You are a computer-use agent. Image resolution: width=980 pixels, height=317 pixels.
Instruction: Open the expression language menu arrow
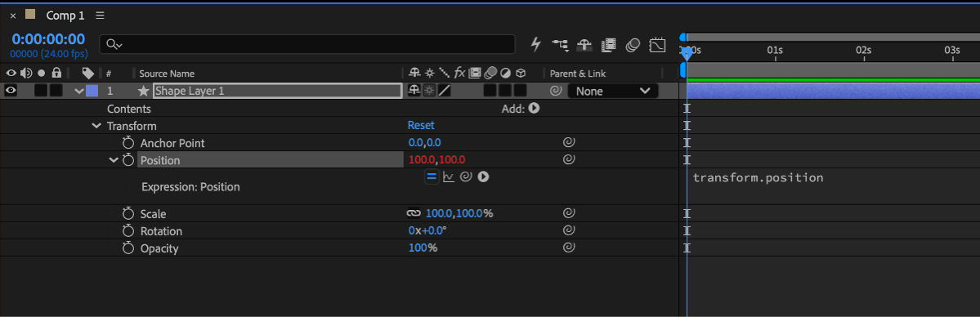483,177
